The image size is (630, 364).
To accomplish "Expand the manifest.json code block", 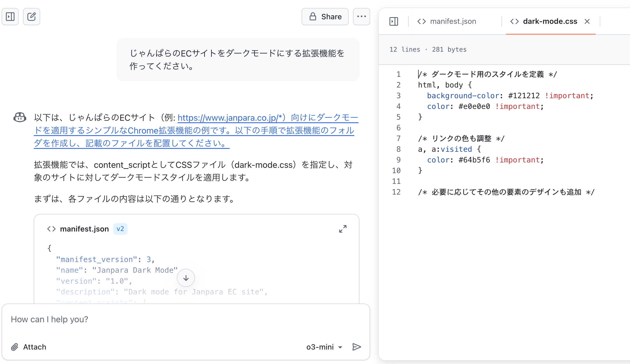I will pos(343,229).
